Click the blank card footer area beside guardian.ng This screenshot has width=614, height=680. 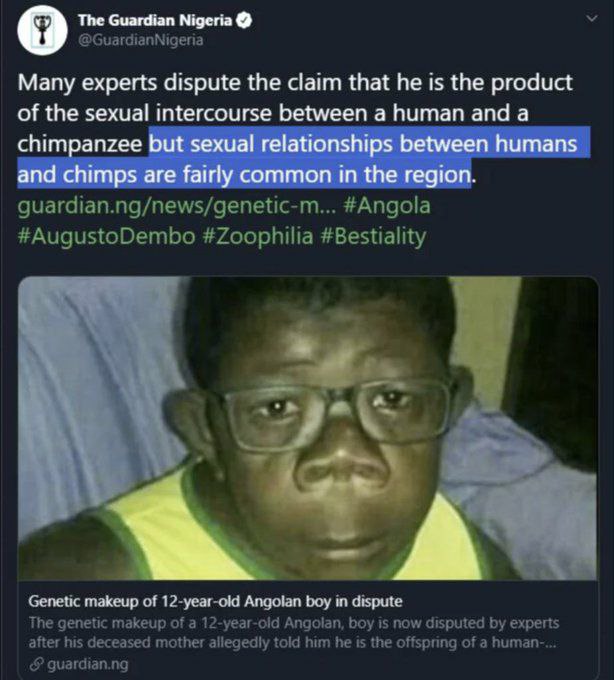coord(350,663)
